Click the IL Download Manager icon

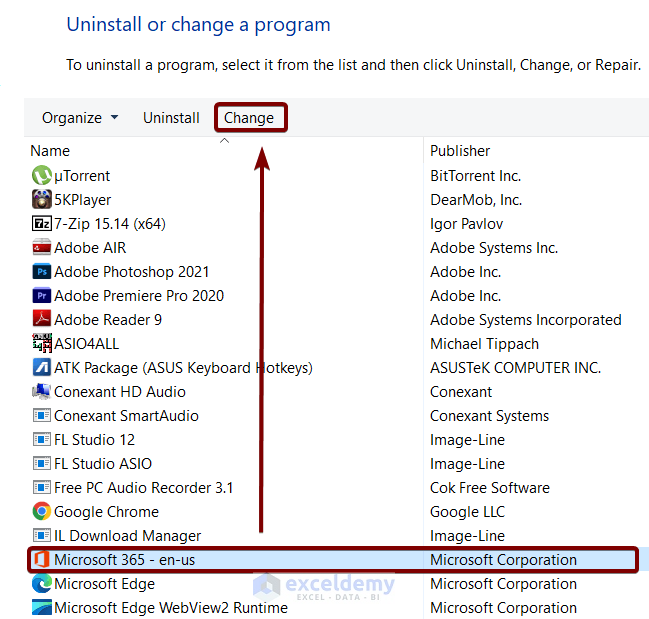(x=42, y=535)
